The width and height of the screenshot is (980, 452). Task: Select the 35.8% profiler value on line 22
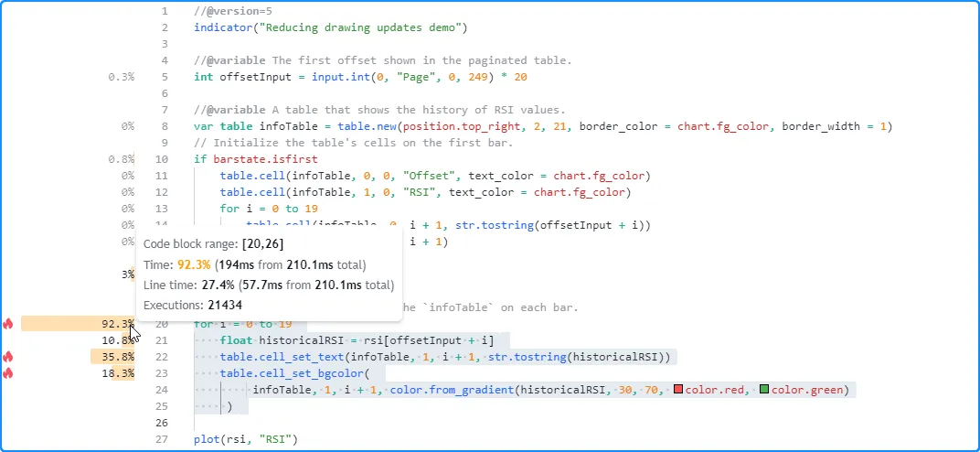click(x=118, y=357)
